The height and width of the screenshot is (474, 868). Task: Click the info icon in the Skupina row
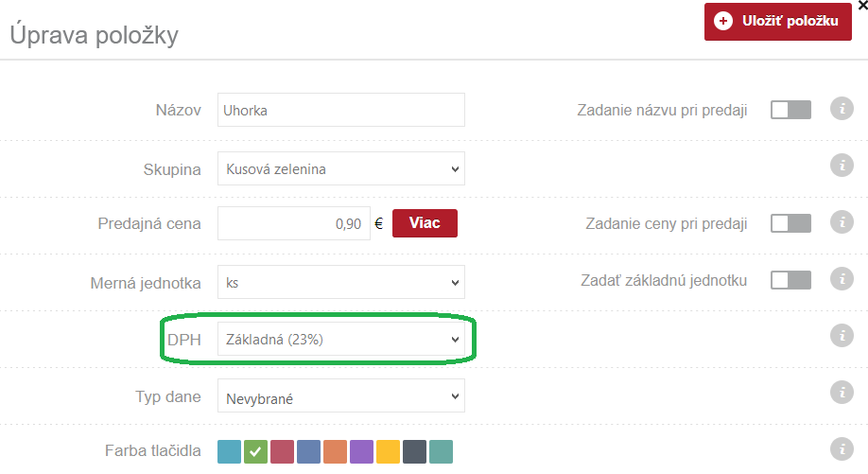click(841, 166)
